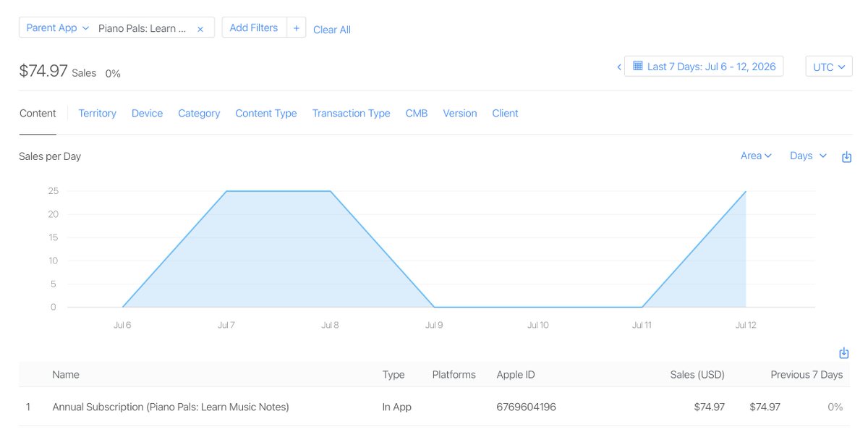Click the Apple ID 6769604196 cell

pos(527,407)
